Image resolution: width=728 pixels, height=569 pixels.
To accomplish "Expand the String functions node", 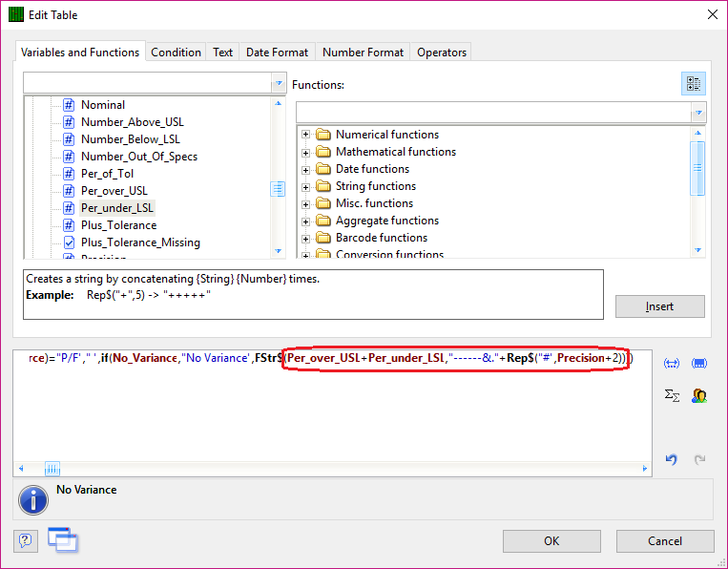I will [x=305, y=187].
